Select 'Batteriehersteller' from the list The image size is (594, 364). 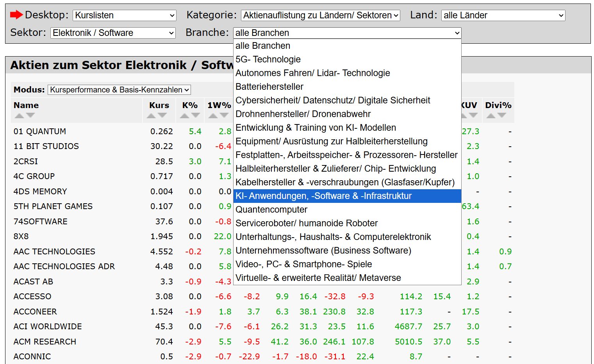[347, 87]
